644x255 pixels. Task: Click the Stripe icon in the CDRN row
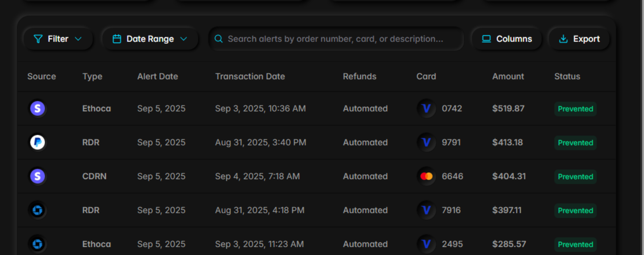(37, 176)
